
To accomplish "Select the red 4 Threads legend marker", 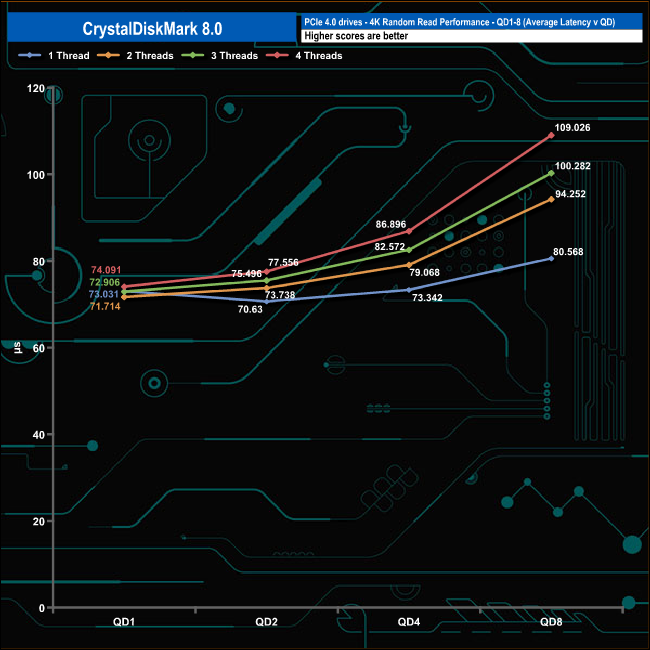I will [277, 55].
